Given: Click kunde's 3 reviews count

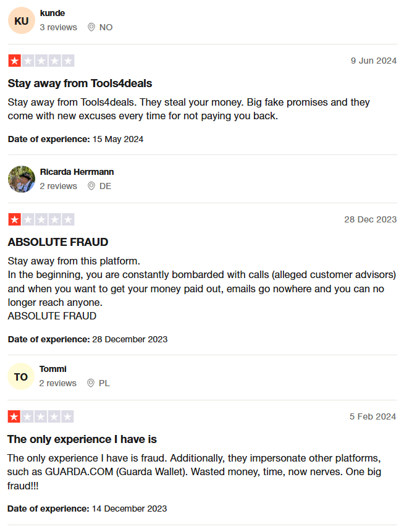Looking at the screenshot, I should pyautogui.click(x=58, y=27).
